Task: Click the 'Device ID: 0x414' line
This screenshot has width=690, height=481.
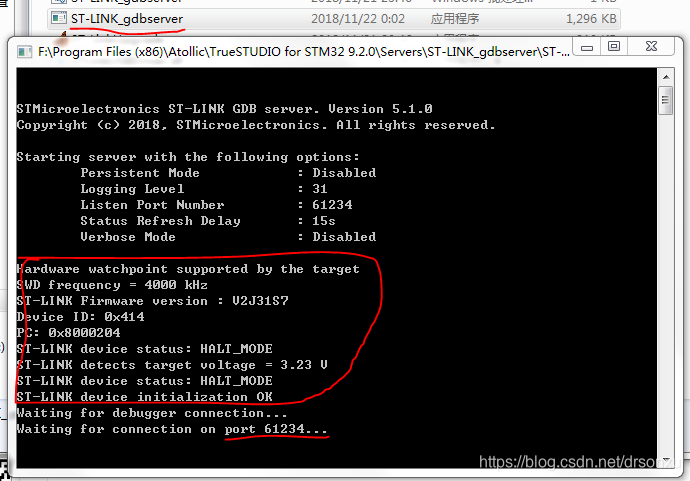Action: pyautogui.click(x=81, y=317)
